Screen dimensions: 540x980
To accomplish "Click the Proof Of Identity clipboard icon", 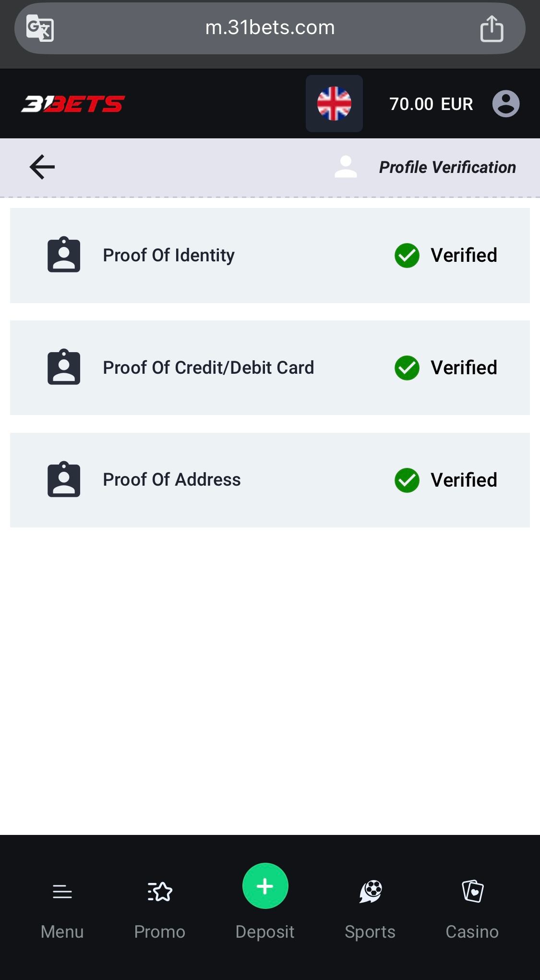I will tap(64, 255).
